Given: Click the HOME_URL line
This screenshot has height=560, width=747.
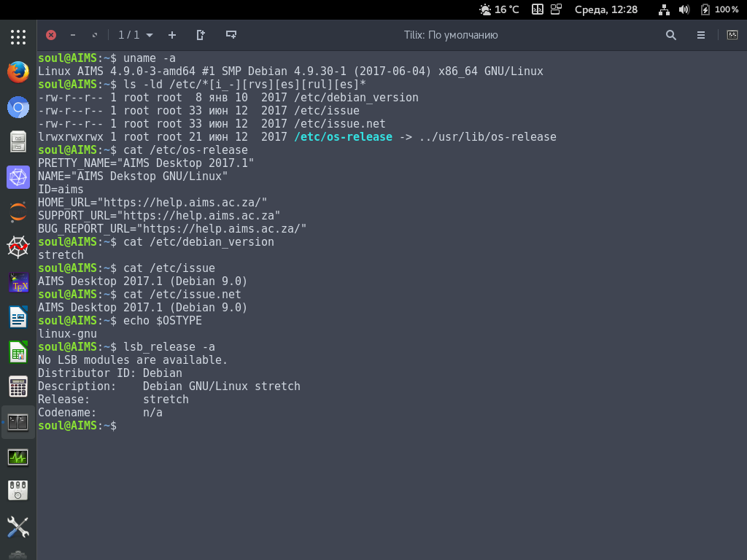Looking at the screenshot, I should pos(152,203).
